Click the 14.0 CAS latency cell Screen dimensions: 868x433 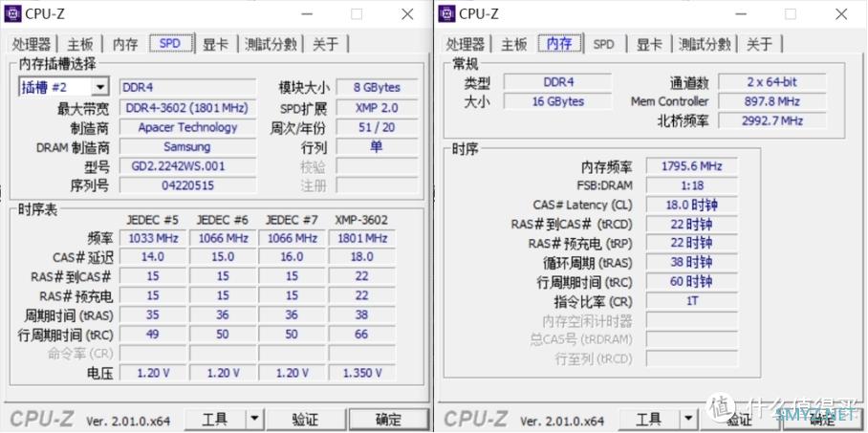coord(153,257)
